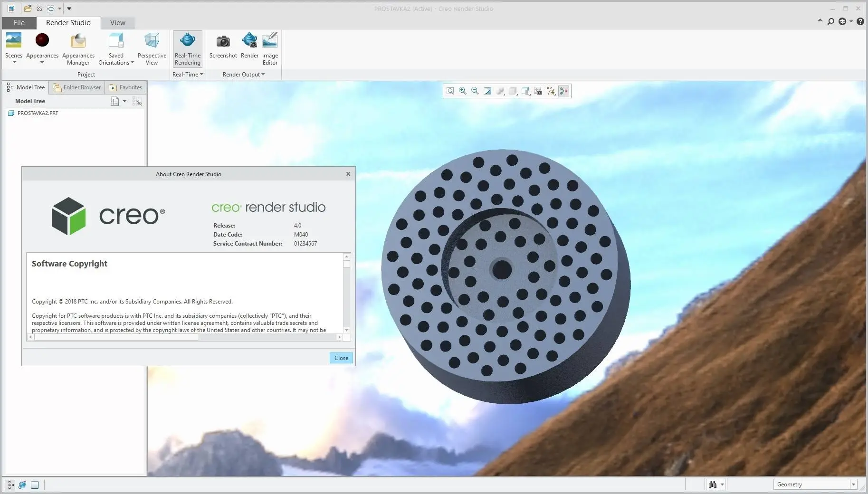Toggle the datum display filters

(551, 91)
